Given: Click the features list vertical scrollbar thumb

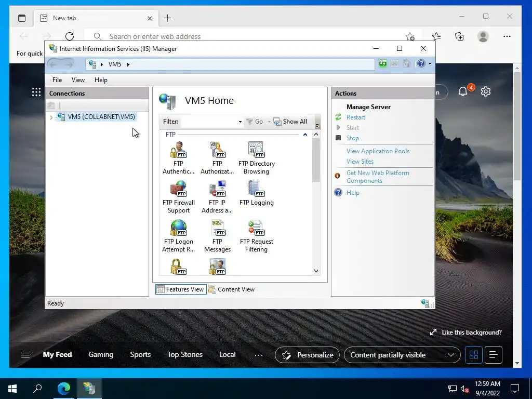Looking at the screenshot, I should tap(316, 159).
